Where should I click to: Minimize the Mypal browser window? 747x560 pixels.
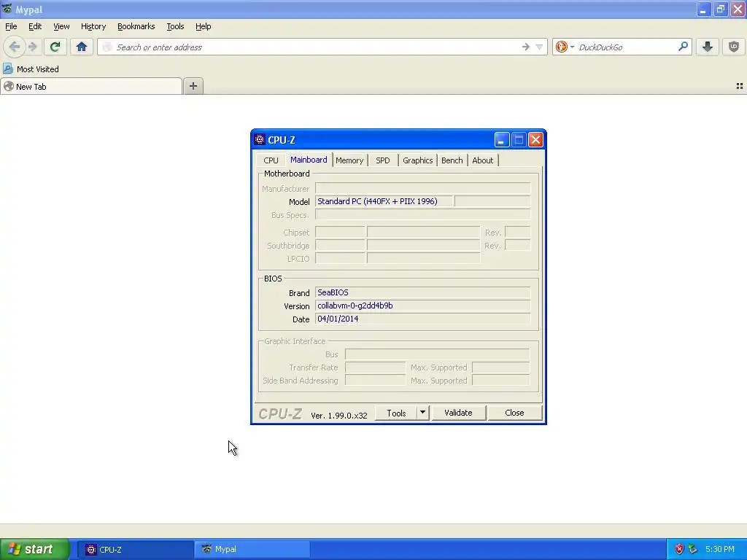pyautogui.click(x=703, y=9)
